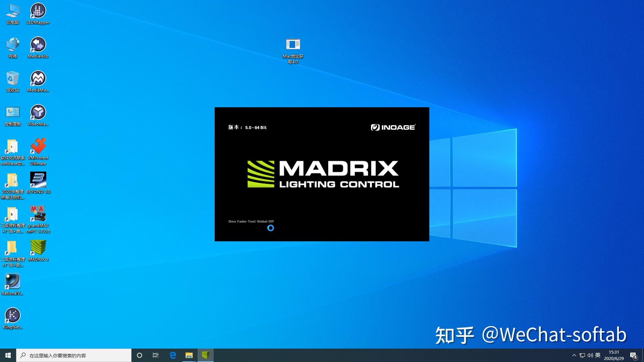Toggle the volume speaker in system tray

pos(590,355)
